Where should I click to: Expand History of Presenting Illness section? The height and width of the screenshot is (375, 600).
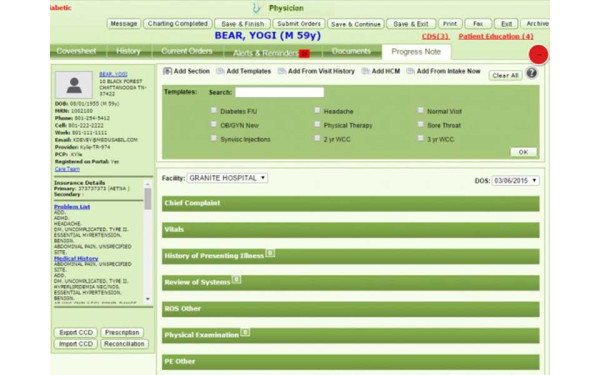(351, 256)
